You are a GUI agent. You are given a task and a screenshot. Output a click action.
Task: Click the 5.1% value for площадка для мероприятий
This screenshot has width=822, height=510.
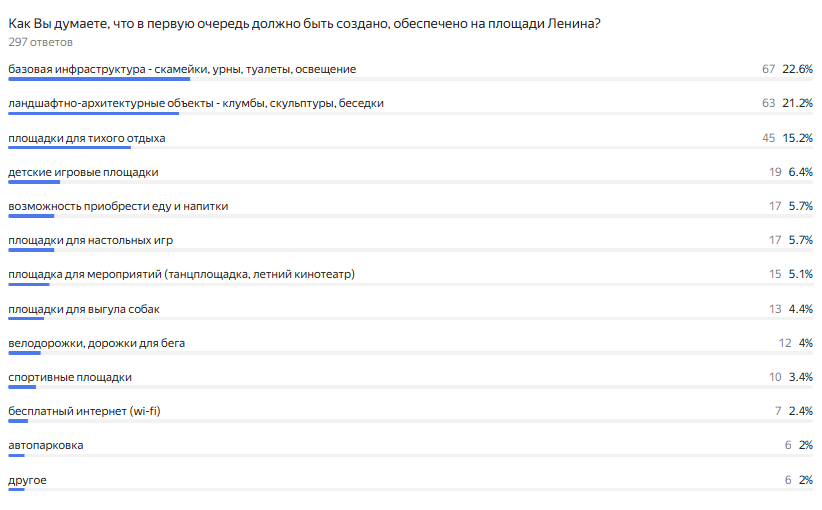(x=801, y=274)
